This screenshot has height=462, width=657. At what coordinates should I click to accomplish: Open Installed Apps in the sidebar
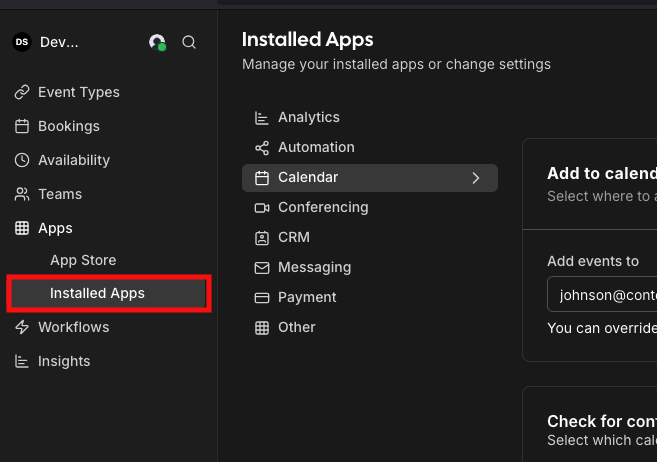[97, 293]
